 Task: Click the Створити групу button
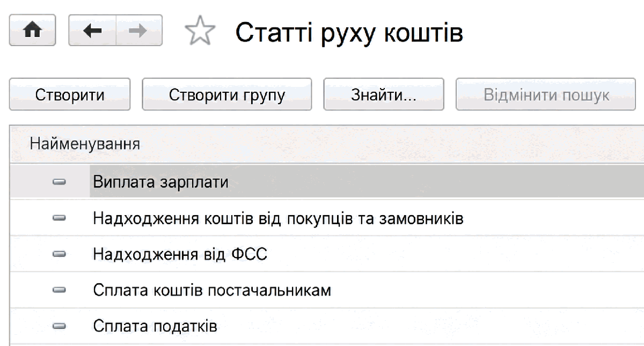(x=227, y=95)
